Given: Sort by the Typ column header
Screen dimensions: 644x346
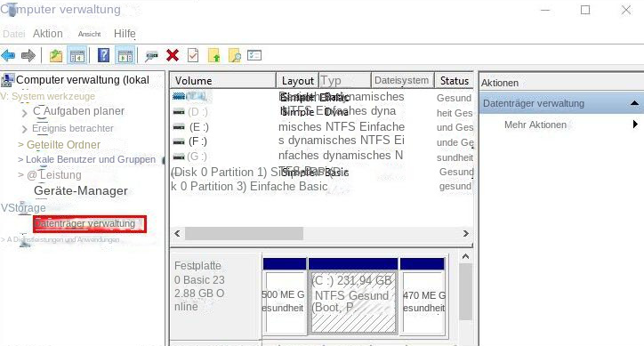Looking at the screenshot, I should 345,81.
